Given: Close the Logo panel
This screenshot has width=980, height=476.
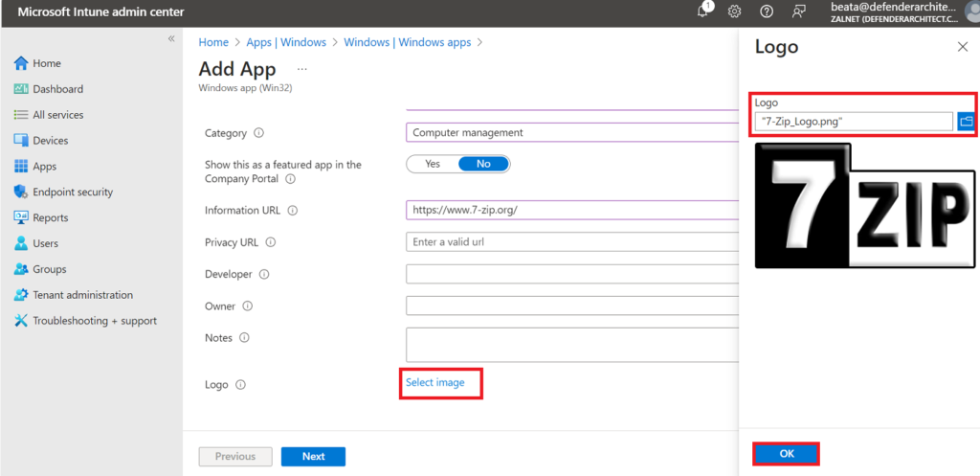Looking at the screenshot, I should point(963,47).
